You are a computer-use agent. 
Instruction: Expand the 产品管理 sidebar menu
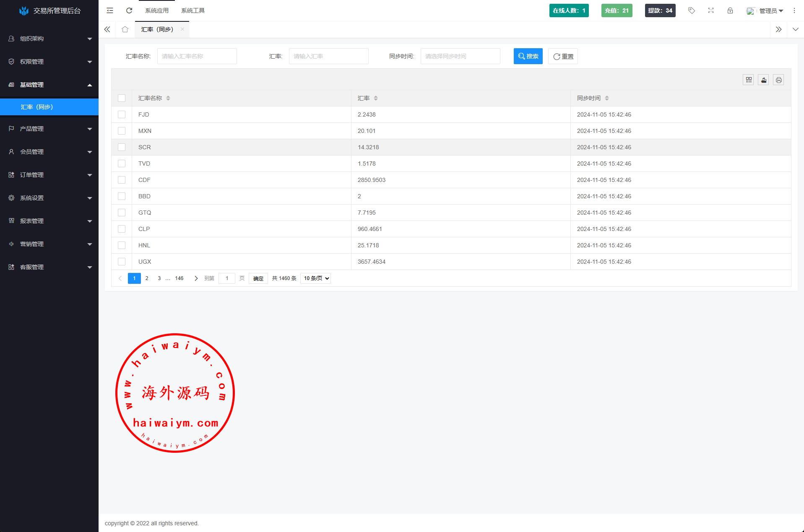click(x=49, y=129)
